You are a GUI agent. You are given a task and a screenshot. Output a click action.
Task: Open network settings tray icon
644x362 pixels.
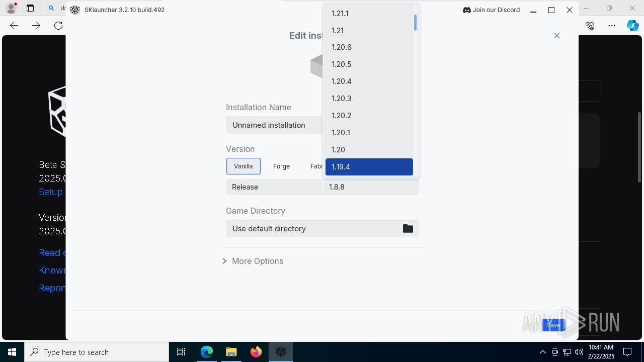pyautogui.click(x=567, y=352)
